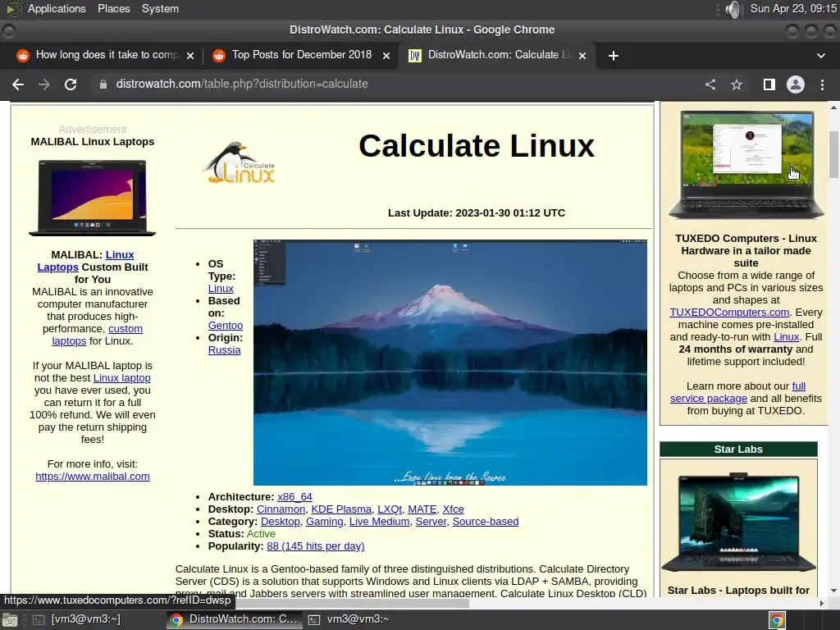Switch to DistroWatch Chrome taskbar item

click(x=234, y=620)
